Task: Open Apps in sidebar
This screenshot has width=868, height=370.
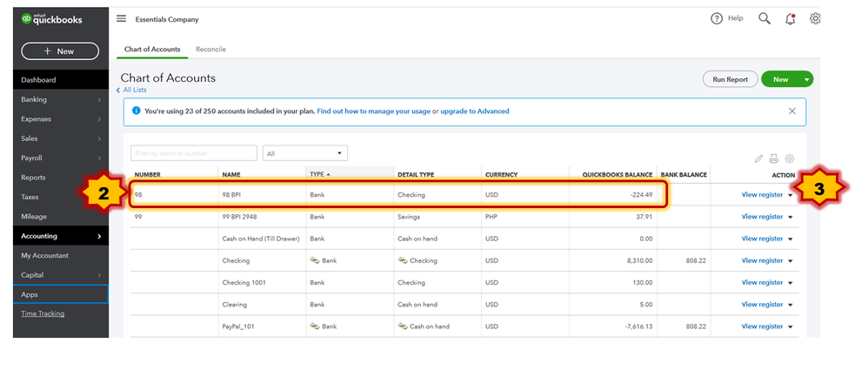Action: (x=61, y=294)
